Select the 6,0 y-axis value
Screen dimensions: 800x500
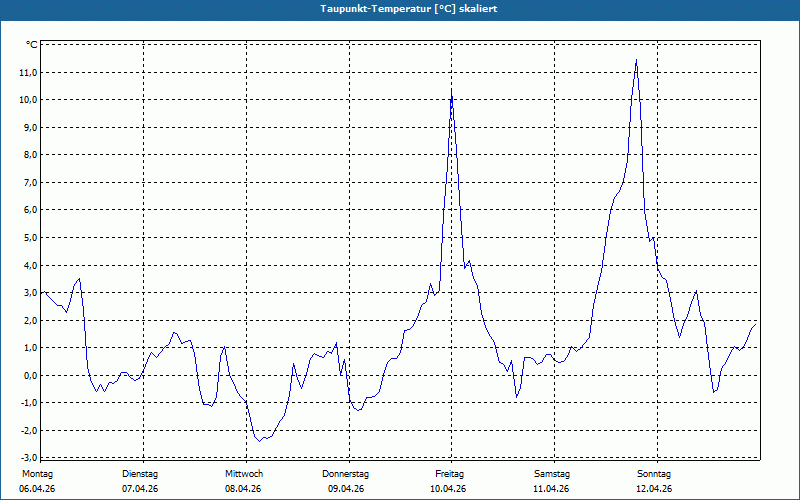pos(31,210)
